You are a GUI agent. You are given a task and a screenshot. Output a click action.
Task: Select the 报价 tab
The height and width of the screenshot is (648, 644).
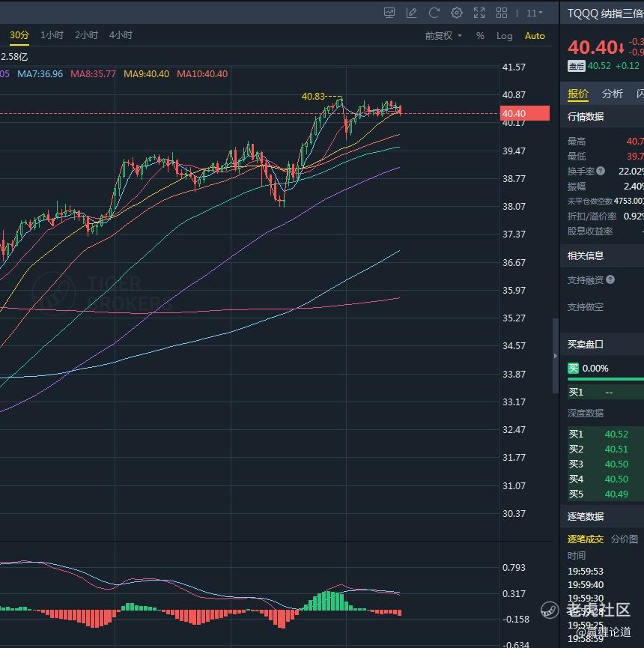(x=577, y=94)
